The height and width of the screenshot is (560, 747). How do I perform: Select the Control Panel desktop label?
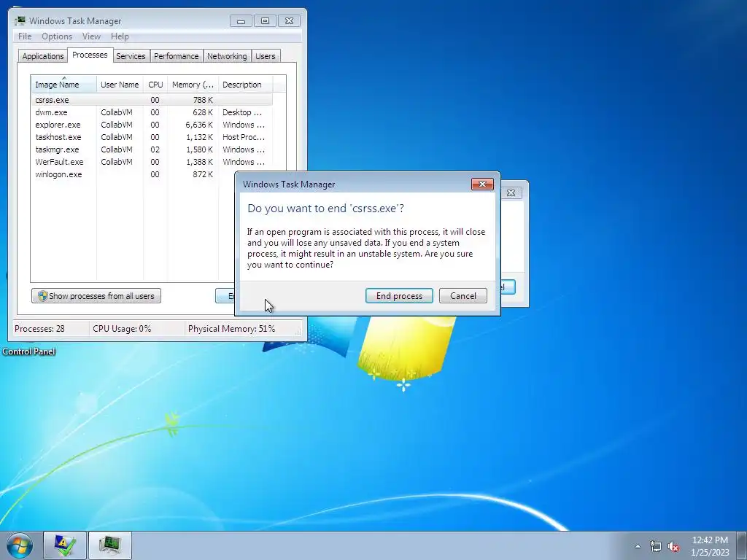(29, 351)
